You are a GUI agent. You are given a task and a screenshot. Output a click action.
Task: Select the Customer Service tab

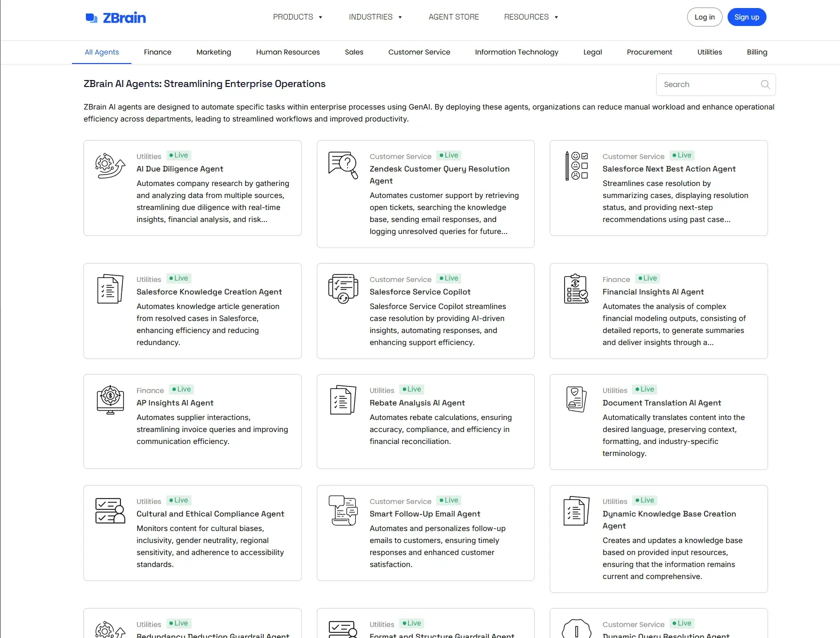419,52
